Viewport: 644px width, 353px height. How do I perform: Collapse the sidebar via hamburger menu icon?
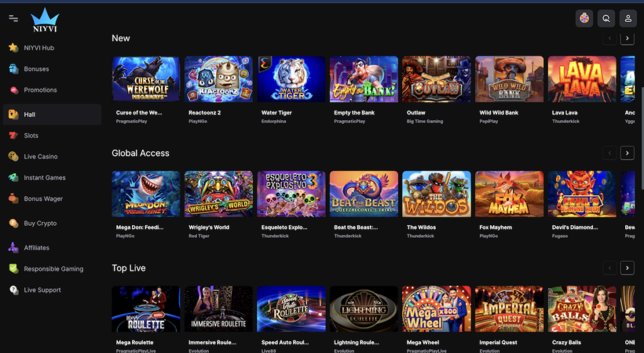click(x=13, y=18)
